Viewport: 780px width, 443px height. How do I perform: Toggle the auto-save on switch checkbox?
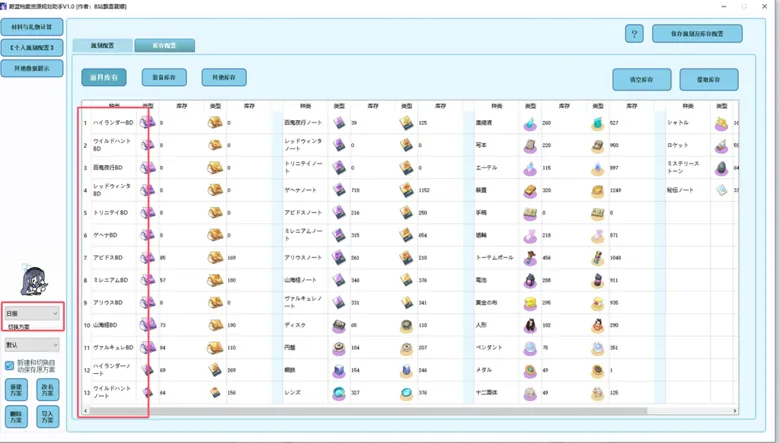click(9, 366)
